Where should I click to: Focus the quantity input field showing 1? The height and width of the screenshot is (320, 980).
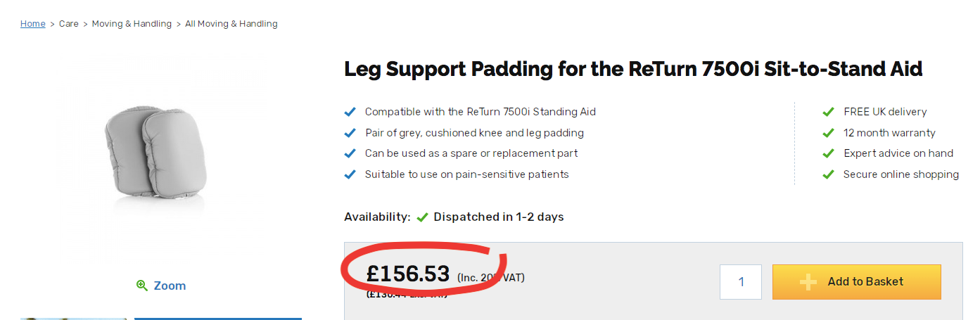741,282
